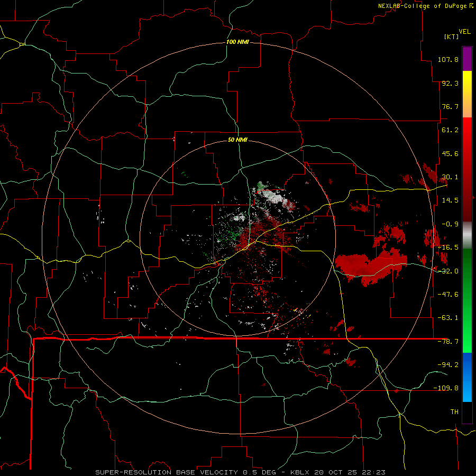The image size is (476, 476).
Task: Click the "-32.0" scale value
Action: coord(448,271)
